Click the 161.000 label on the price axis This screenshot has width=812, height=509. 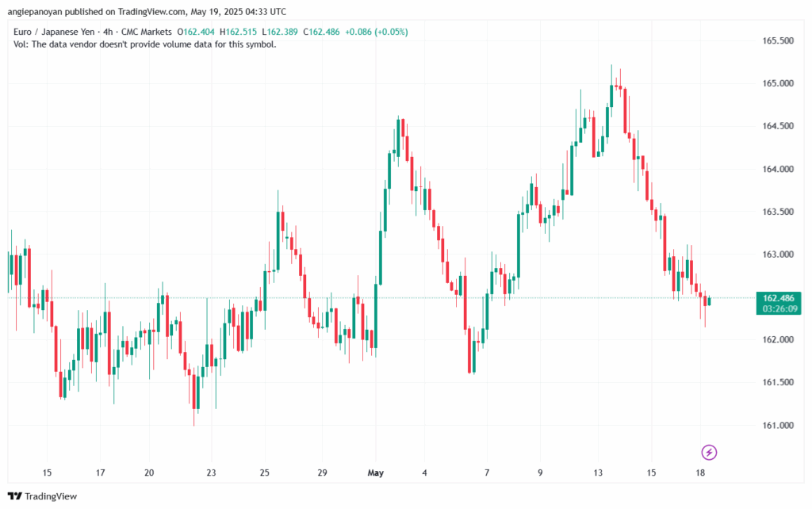pos(776,426)
